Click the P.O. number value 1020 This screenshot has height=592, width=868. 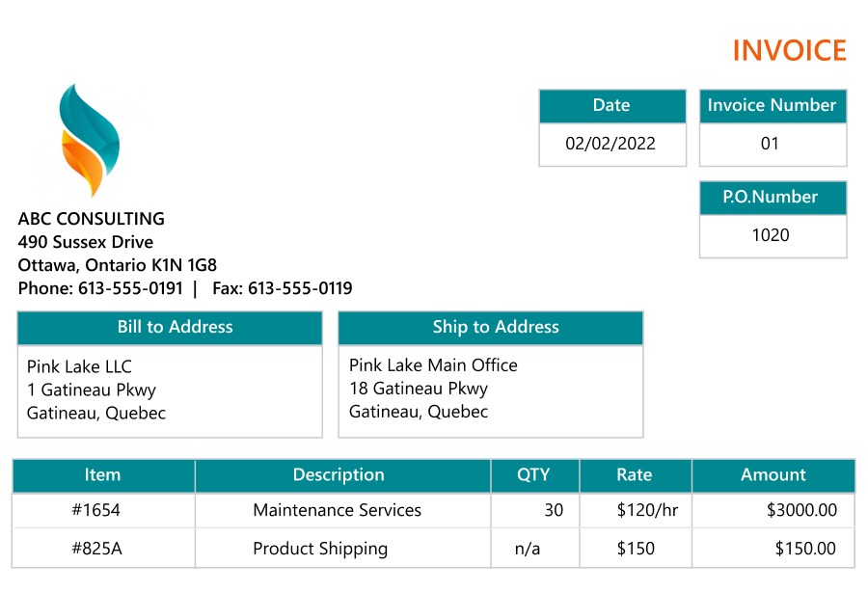[x=771, y=235]
